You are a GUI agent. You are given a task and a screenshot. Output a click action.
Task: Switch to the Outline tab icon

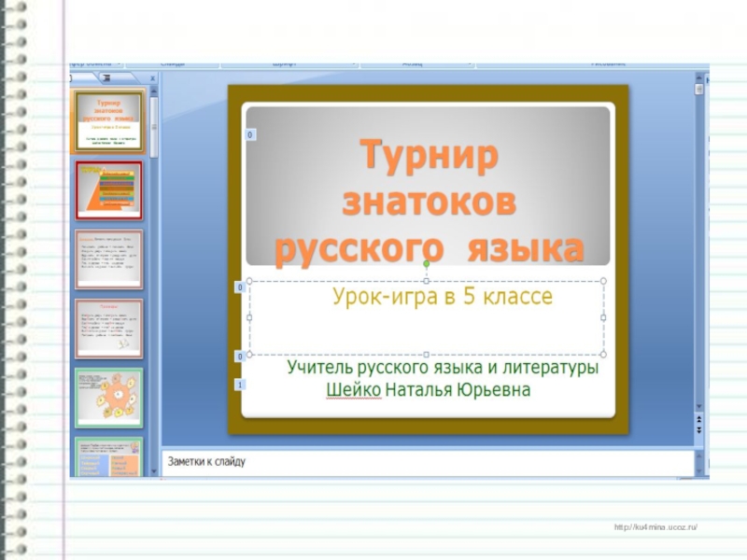(106, 78)
